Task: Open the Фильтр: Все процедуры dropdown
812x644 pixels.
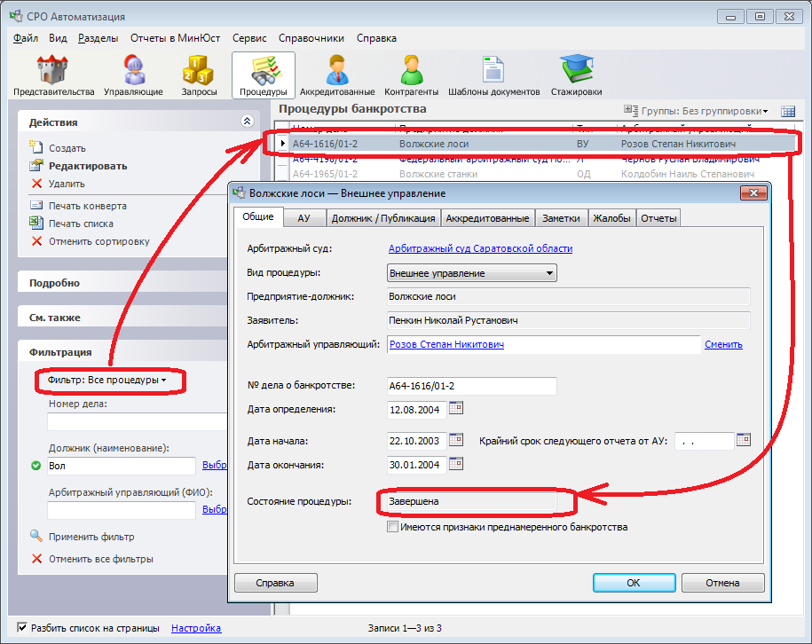Action: pyautogui.click(x=107, y=380)
